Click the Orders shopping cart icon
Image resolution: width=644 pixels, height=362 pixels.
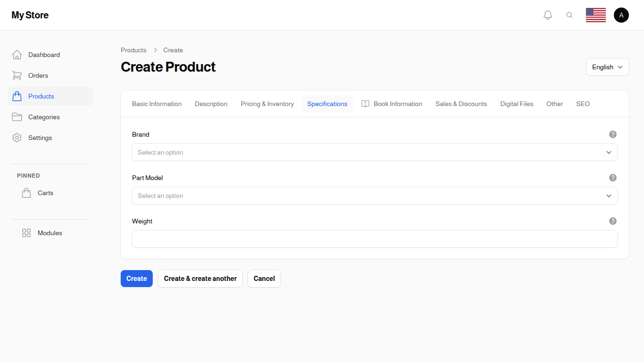pyautogui.click(x=17, y=75)
